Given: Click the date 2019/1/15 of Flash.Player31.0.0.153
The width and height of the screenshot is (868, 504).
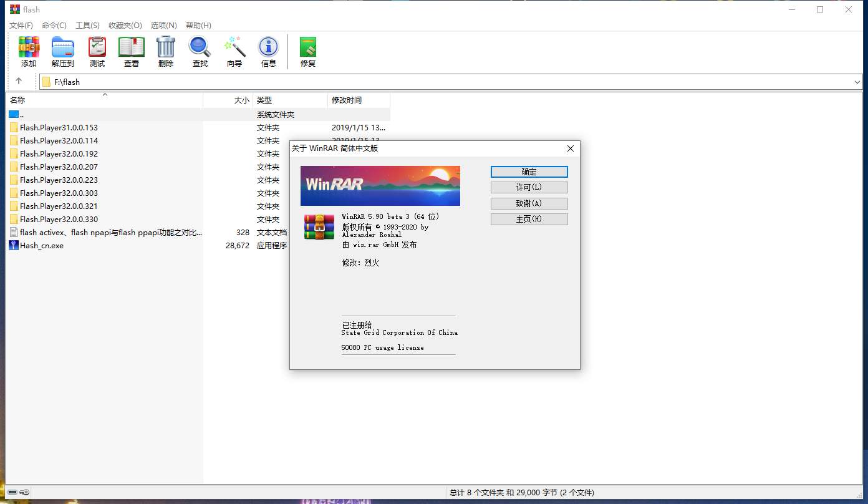Looking at the screenshot, I should point(359,127).
